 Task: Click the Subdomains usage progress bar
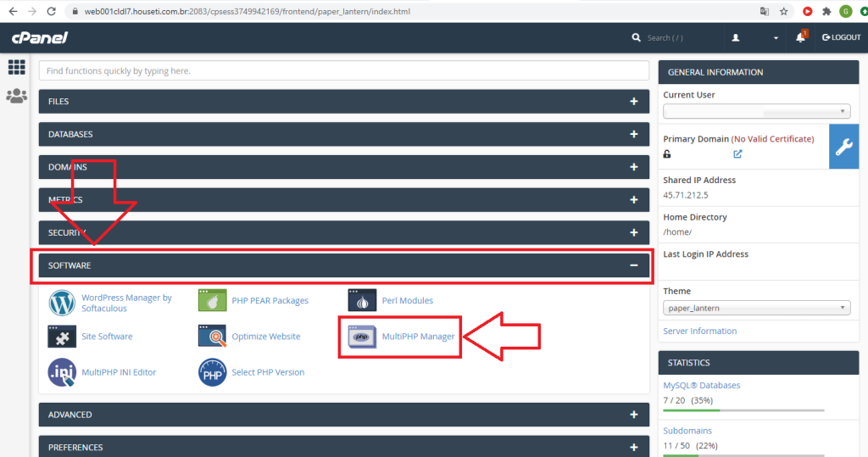[x=743, y=455]
